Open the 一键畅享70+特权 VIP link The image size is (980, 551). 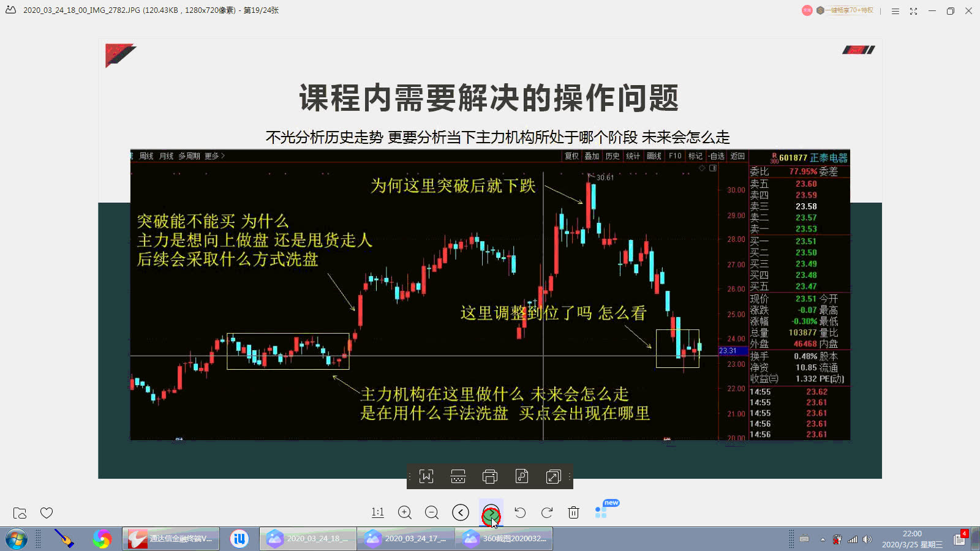coord(845,10)
